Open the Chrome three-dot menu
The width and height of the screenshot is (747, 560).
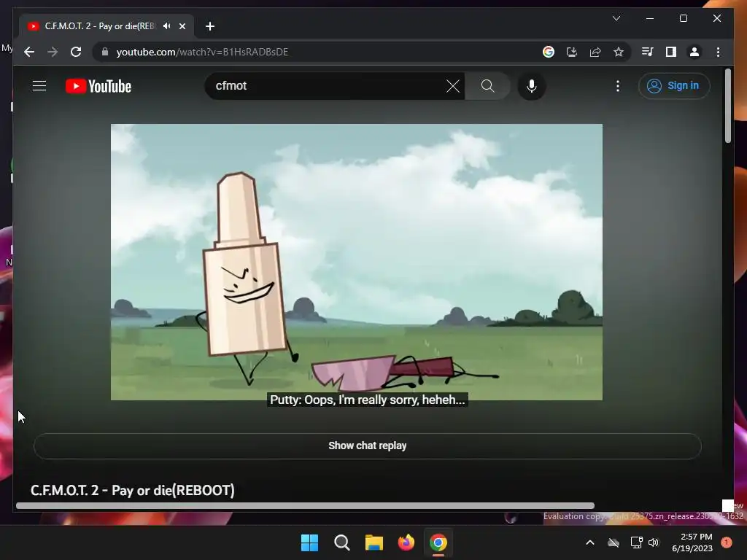pyautogui.click(x=718, y=52)
